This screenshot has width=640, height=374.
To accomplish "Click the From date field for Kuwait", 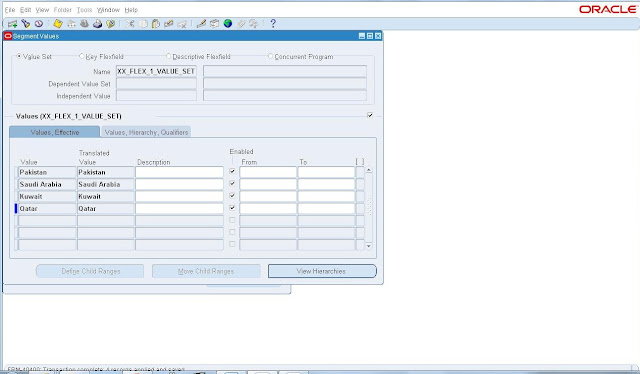I will (x=268, y=196).
